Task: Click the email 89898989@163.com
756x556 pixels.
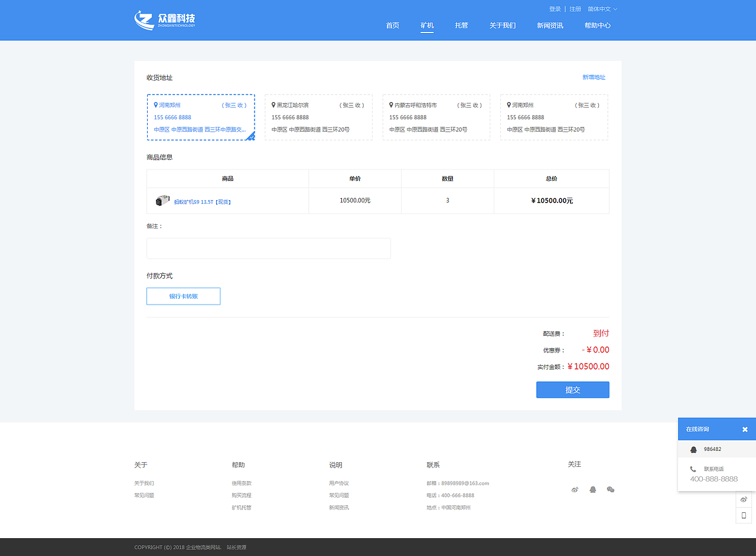Action: point(465,483)
